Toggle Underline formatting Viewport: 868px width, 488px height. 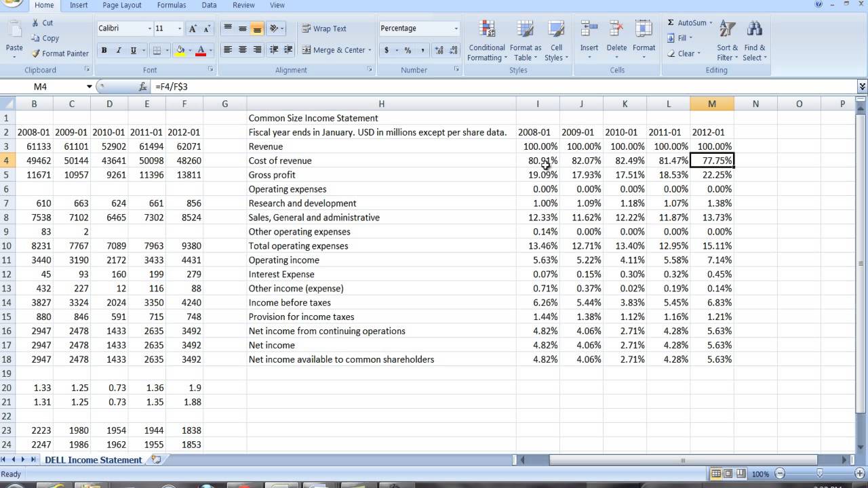134,50
